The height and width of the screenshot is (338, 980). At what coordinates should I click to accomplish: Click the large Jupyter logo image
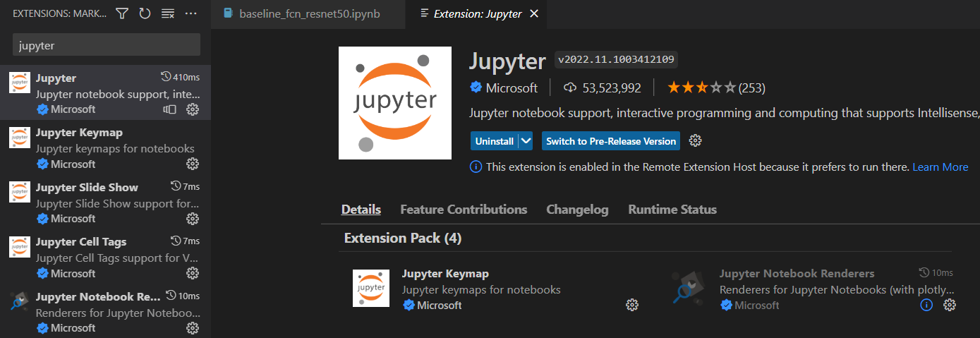pyautogui.click(x=395, y=103)
